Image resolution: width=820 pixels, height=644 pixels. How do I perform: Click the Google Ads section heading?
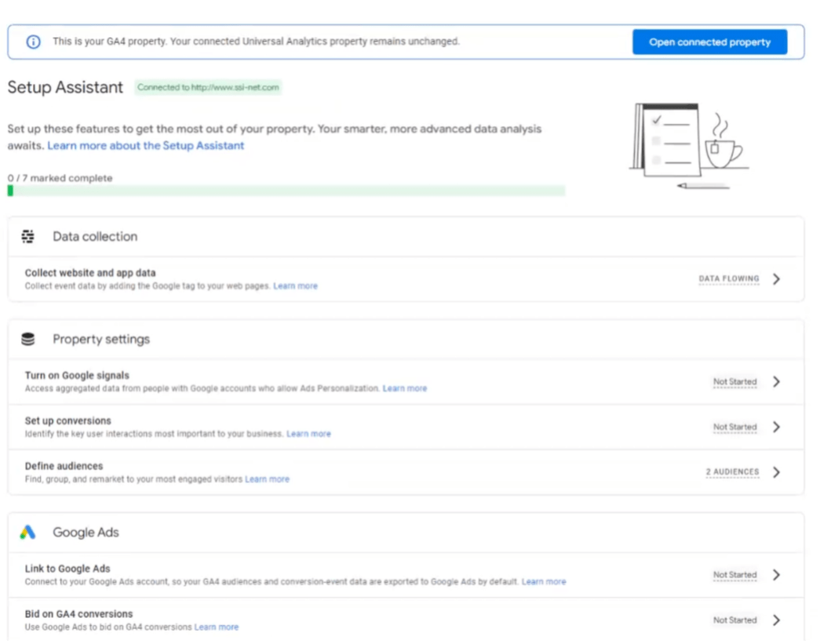(x=86, y=533)
